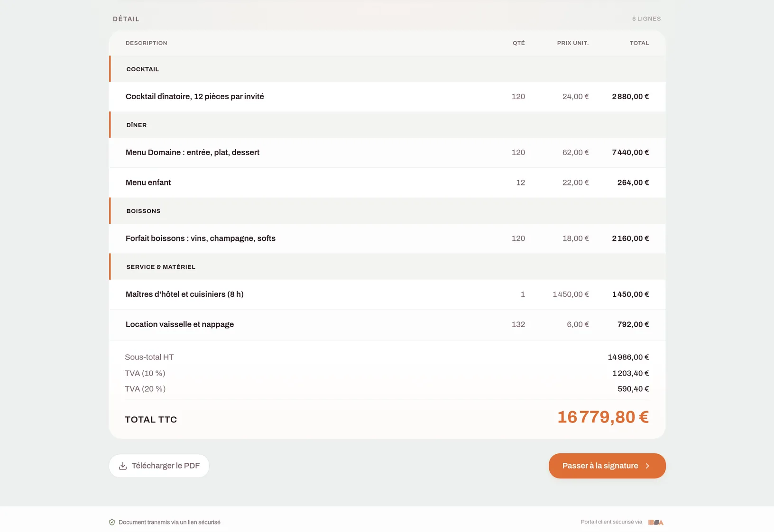Viewport: 774px width, 532px height.
Task: Click the Menu enfant line item
Action: point(387,183)
